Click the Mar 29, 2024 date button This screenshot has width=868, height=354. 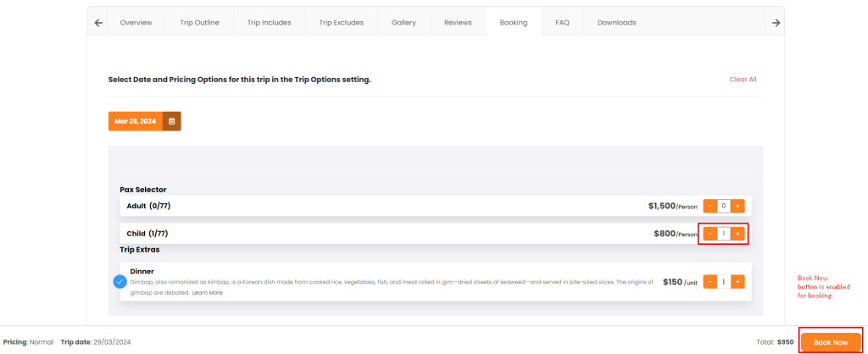(135, 121)
